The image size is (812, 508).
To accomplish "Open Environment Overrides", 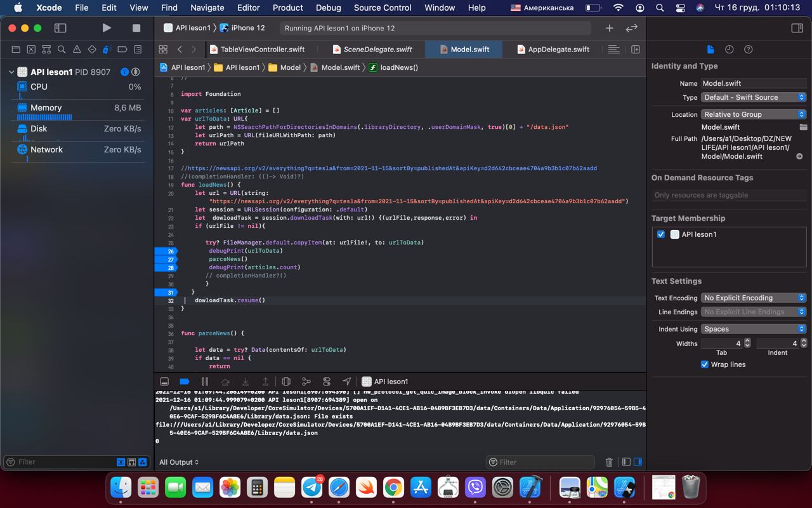I will tap(327, 382).
